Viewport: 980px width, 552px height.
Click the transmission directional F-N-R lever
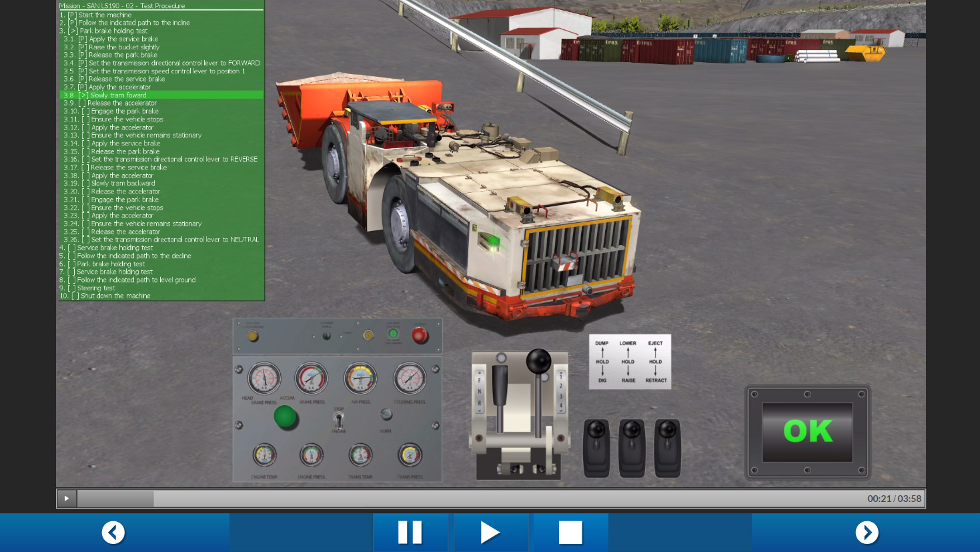point(500,392)
